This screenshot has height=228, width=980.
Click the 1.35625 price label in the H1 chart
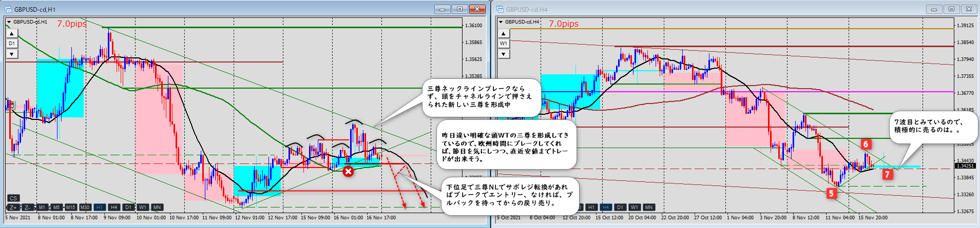coord(473,59)
